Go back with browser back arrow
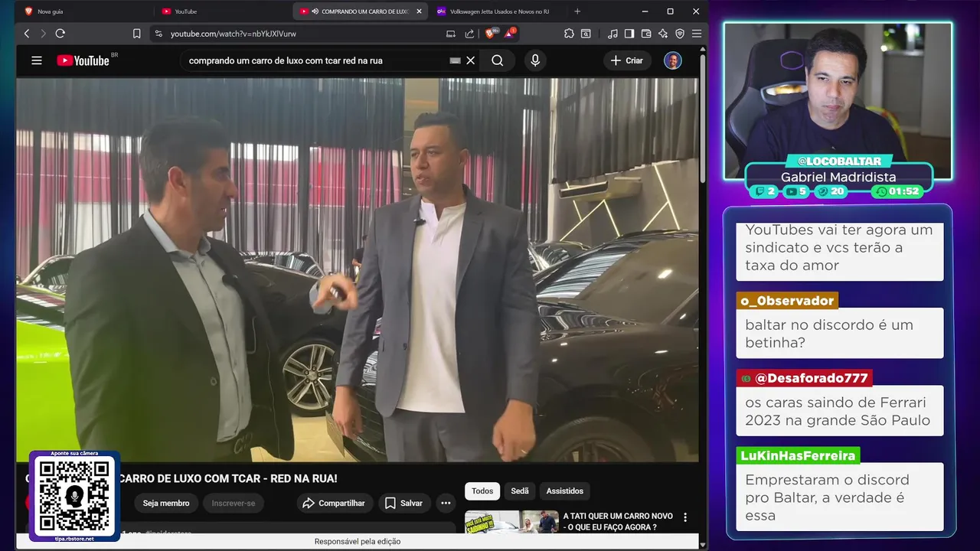 click(27, 34)
